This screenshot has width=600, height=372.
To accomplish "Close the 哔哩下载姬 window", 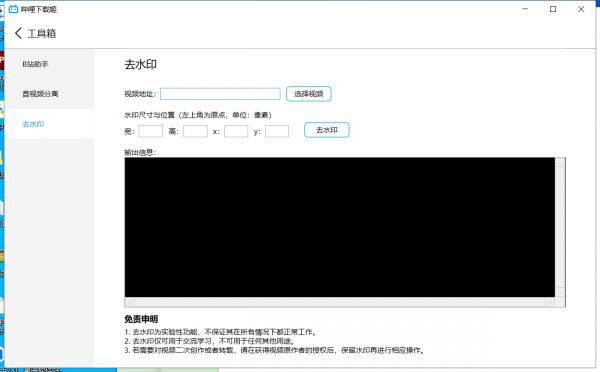I will coord(581,9).
